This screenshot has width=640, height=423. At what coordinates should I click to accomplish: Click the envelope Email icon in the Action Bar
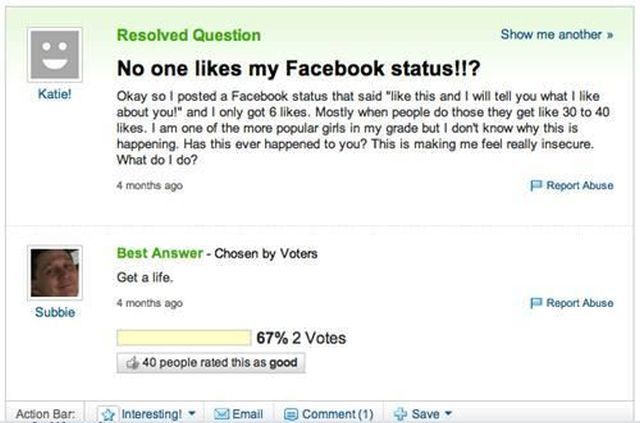tap(223, 413)
